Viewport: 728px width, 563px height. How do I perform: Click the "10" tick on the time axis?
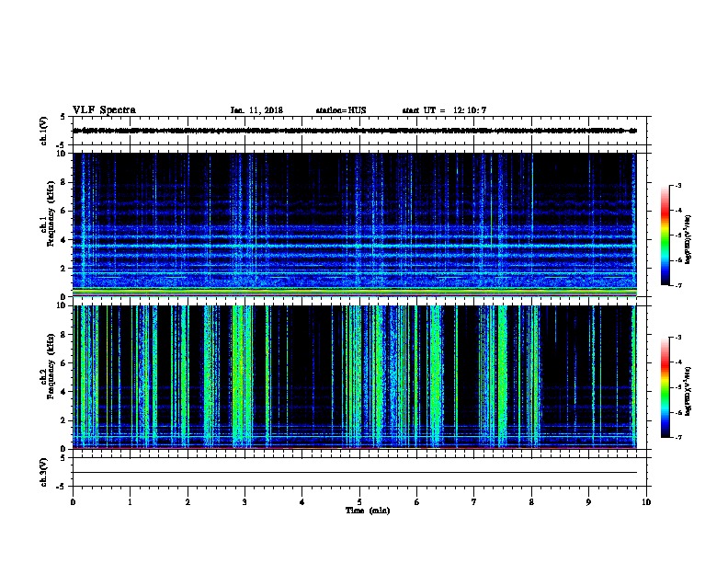646,502
